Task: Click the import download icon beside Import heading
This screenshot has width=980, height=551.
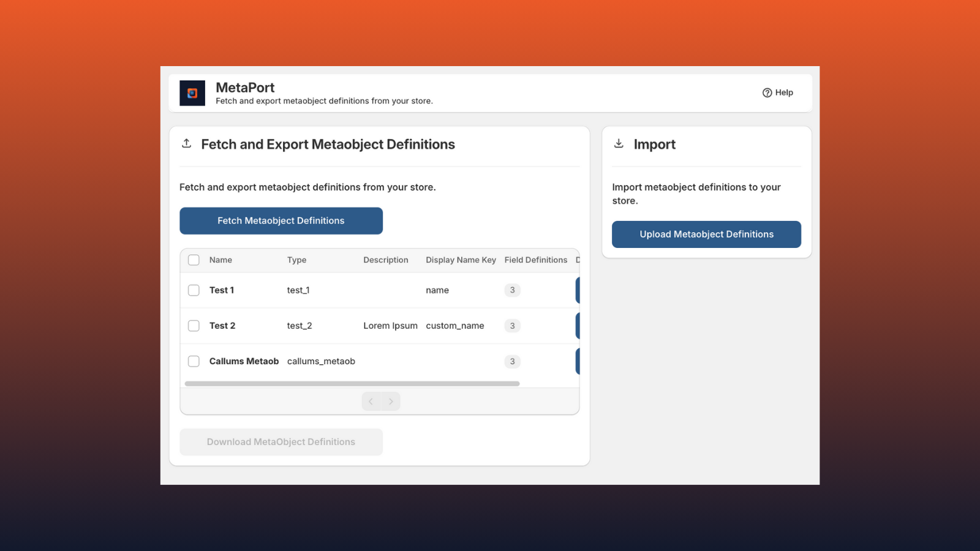Action: 619,143
